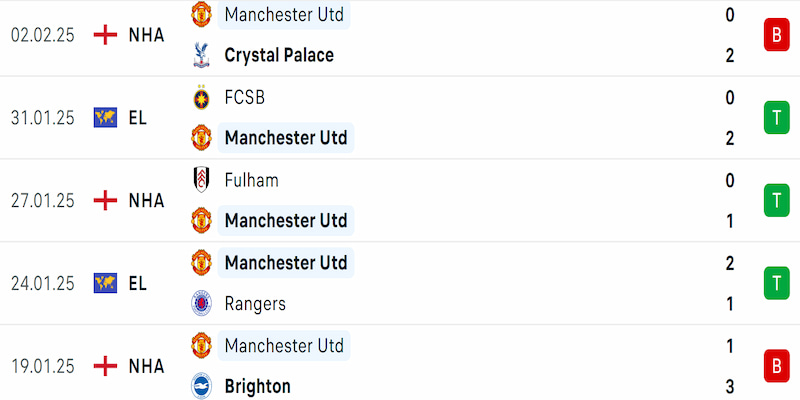800x400 pixels.
Task: Click the green T badge for Rangers match
Action: pyautogui.click(x=774, y=284)
